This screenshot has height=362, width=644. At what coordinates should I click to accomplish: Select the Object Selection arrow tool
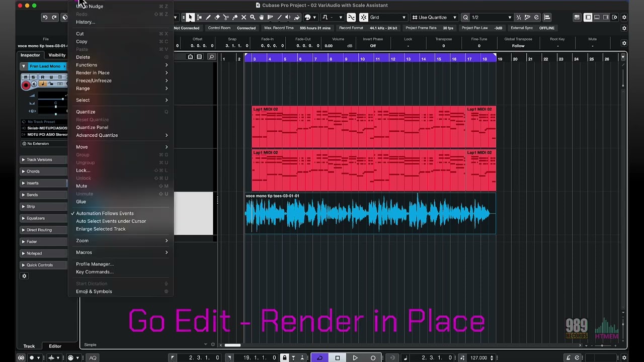[190, 17]
